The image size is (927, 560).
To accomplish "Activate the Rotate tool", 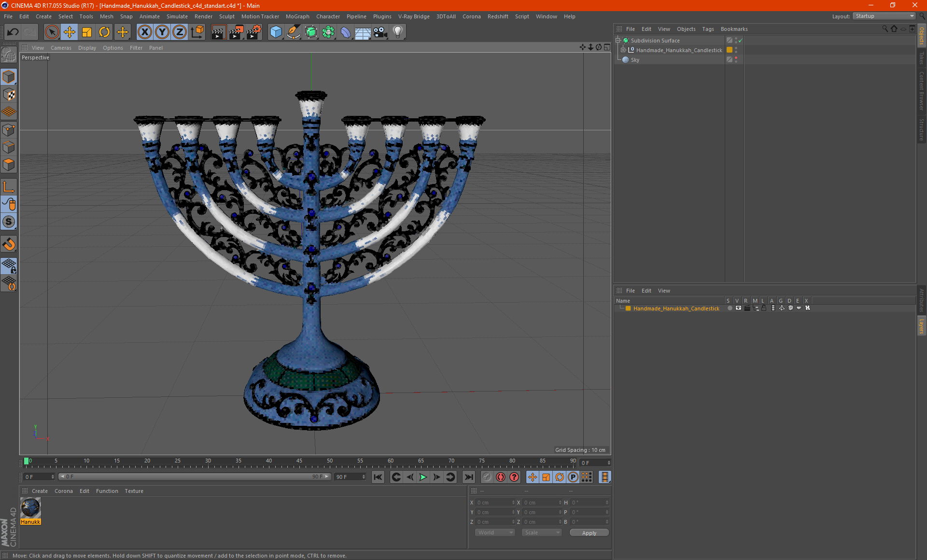I will coord(104,32).
